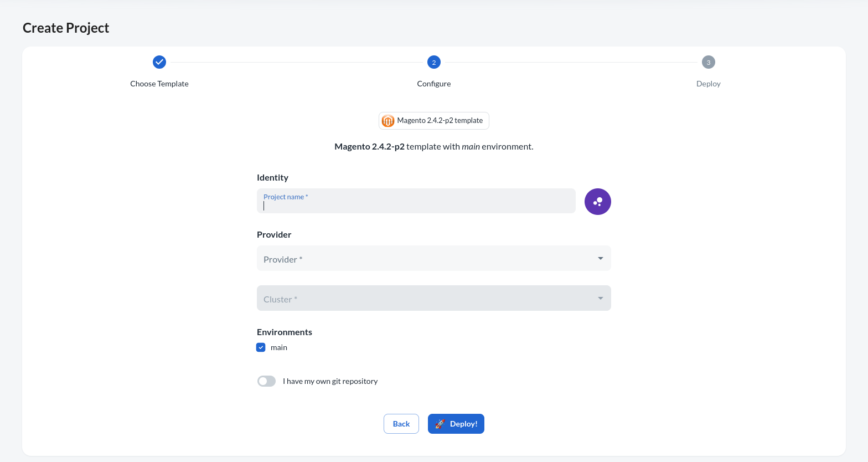Click the step 2 circle indicator
Viewport: 868px width, 462px height.
coord(434,62)
